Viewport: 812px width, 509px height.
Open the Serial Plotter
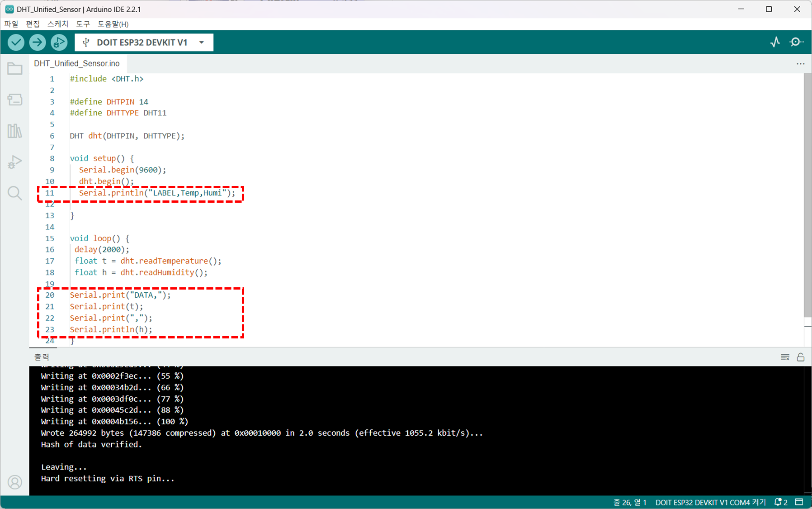(775, 42)
